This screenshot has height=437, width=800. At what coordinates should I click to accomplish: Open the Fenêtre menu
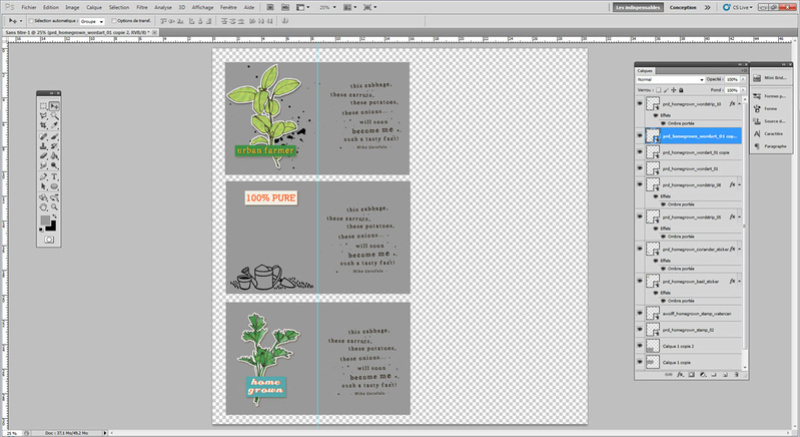(x=228, y=7)
